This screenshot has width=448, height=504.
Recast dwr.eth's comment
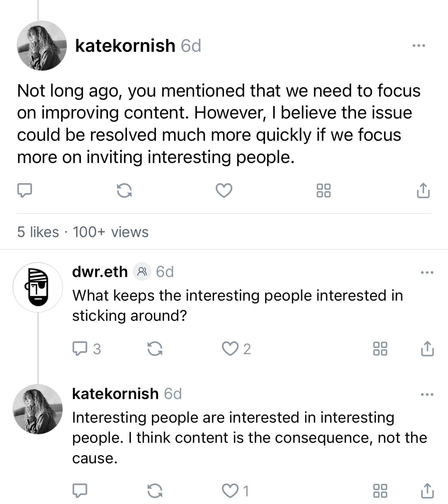tap(155, 349)
